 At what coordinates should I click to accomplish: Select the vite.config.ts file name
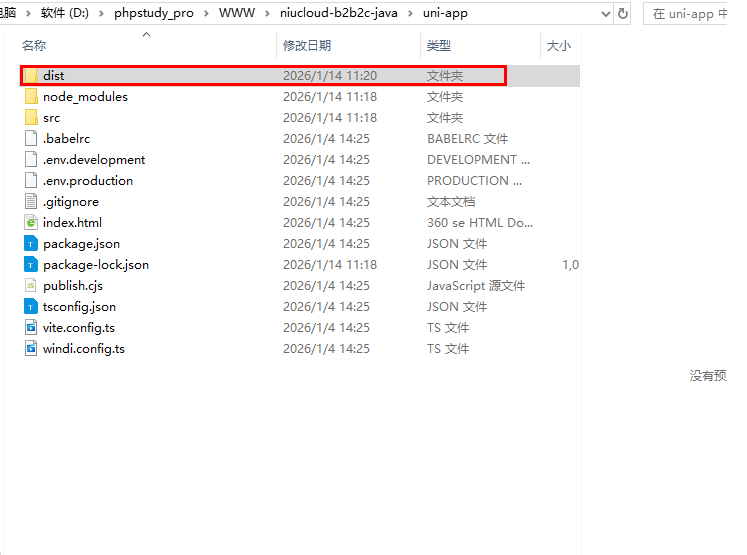tap(79, 328)
